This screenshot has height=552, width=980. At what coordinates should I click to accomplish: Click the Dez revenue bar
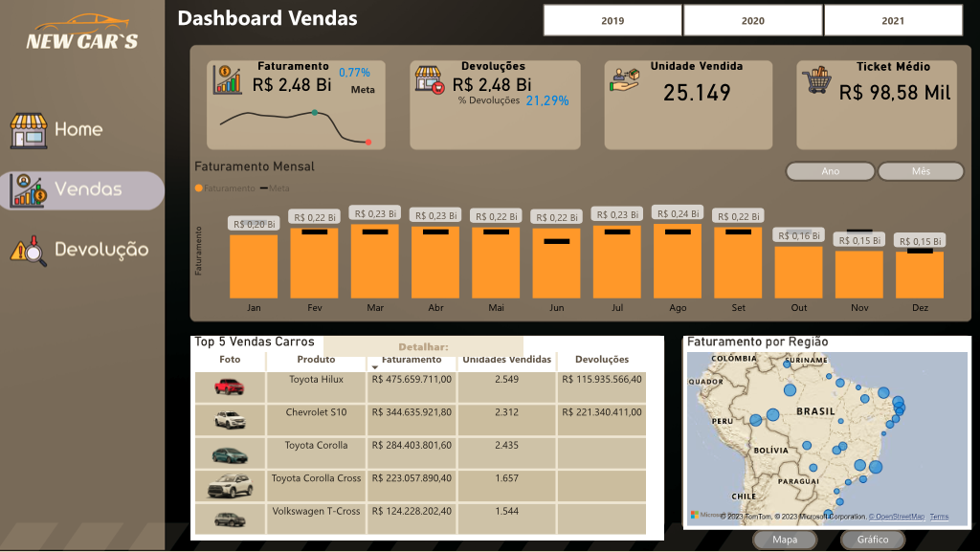click(x=920, y=276)
